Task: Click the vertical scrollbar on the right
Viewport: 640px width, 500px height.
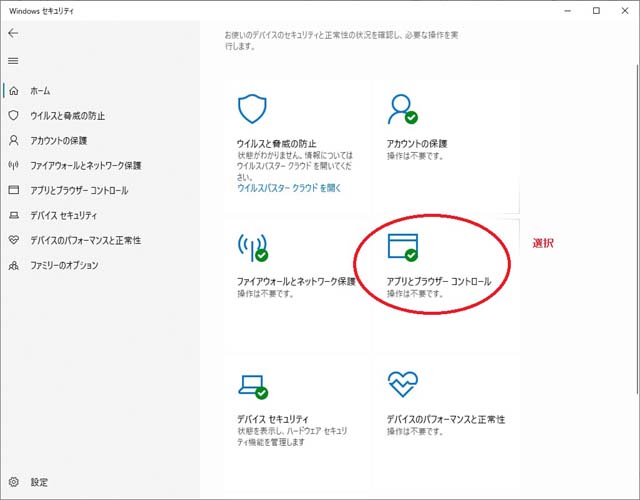Action: pos(637,229)
